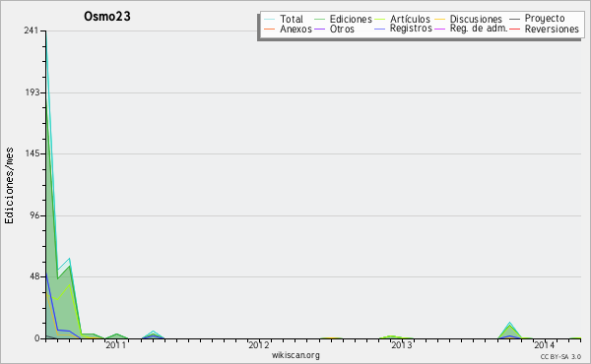Click the red Reversiones legend line swatch
This screenshot has height=364, width=591.
pos(515,30)
